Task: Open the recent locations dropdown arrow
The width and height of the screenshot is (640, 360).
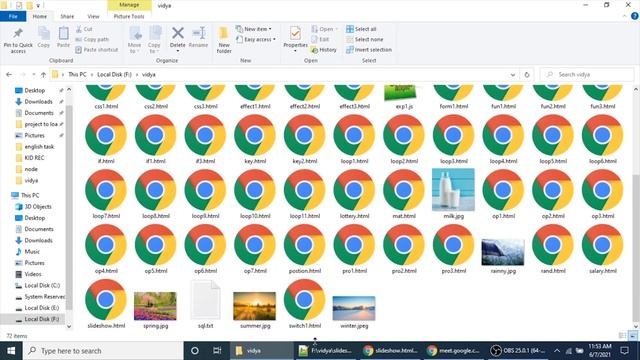Action: click(33, 75)
